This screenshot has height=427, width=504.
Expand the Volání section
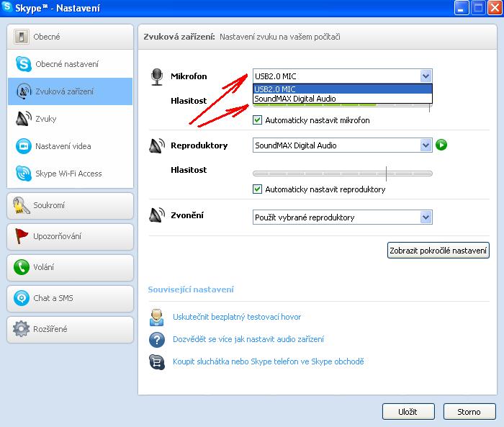tap(70, 268)
